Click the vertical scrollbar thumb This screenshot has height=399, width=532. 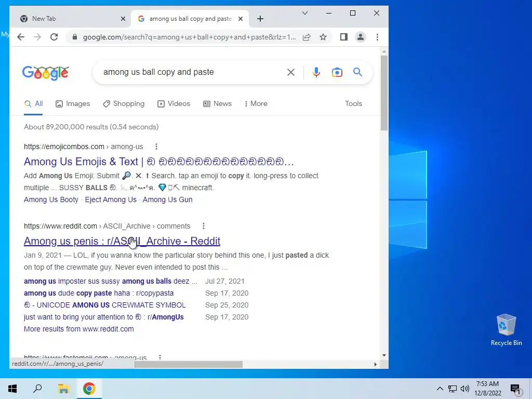tap(384, 92)
